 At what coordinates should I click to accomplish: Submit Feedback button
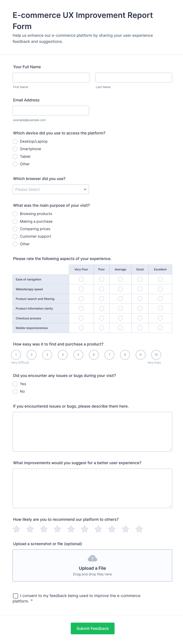92,628
